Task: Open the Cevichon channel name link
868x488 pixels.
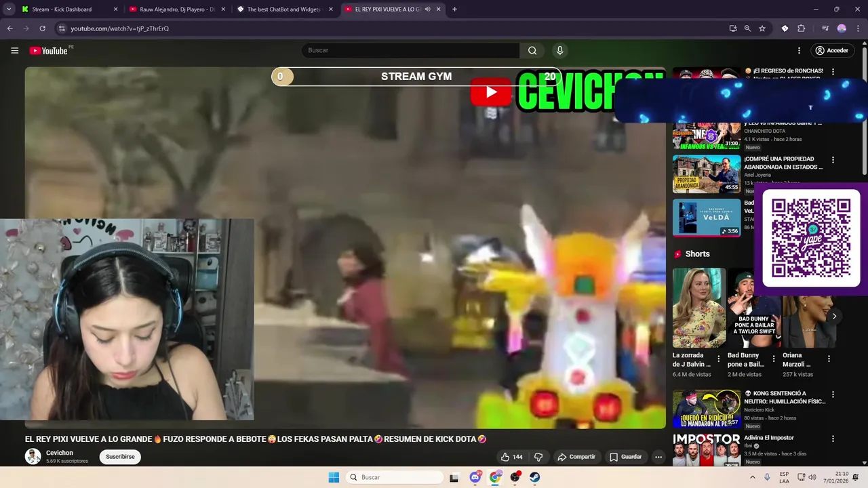Action: (x=60, y=453)
